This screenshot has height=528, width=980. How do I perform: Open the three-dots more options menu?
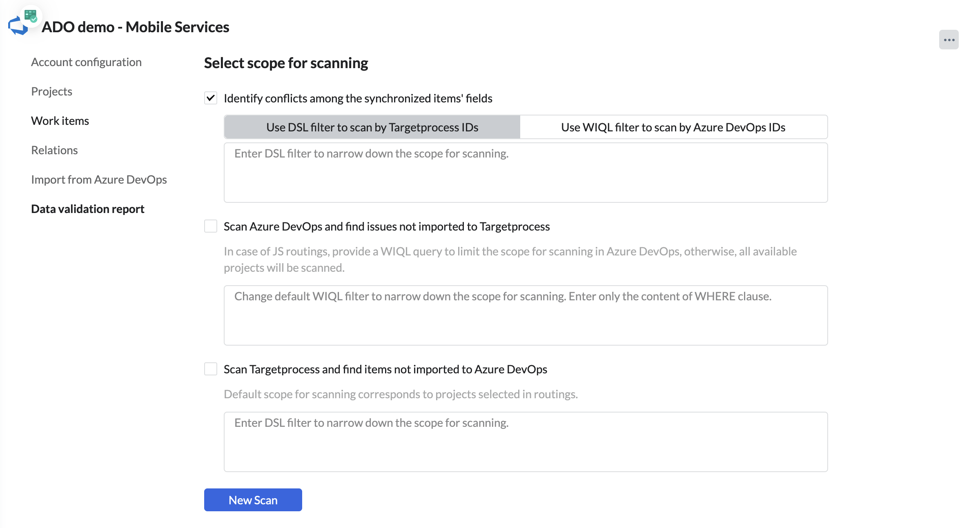(x=949, y=40)
